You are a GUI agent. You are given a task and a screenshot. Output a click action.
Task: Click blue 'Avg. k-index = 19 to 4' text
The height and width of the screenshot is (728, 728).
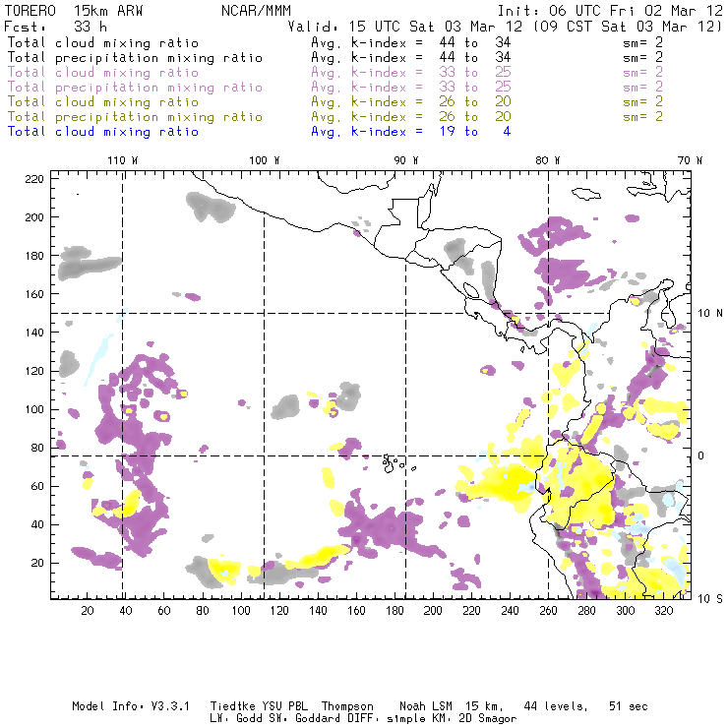pyautogui.click(x=411, y=132)
